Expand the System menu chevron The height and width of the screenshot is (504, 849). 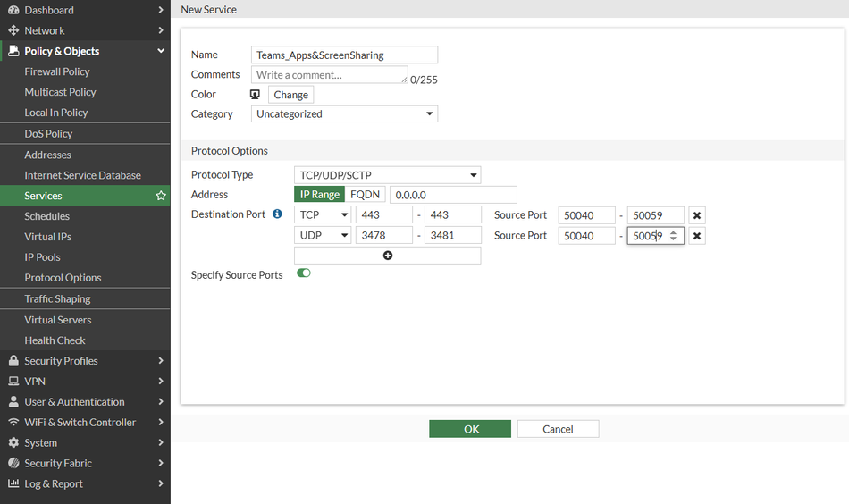161,443
